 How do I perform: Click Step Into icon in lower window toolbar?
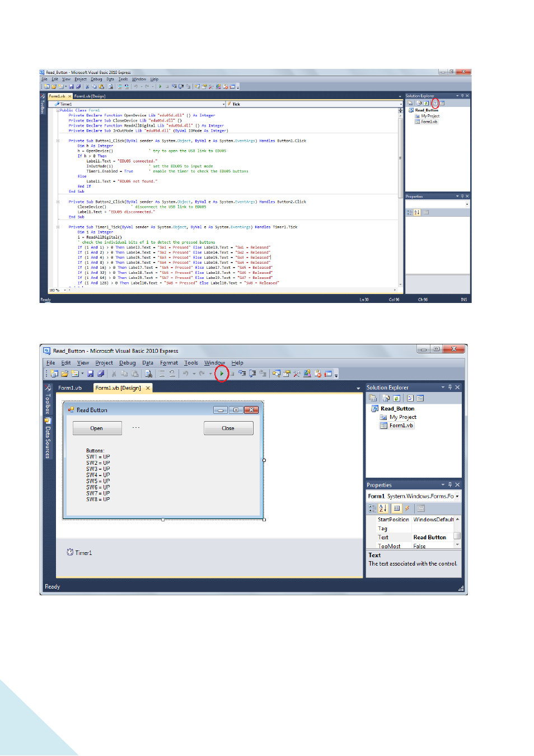[242, 374]
